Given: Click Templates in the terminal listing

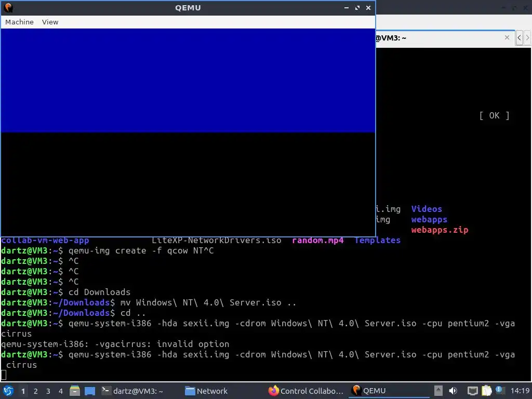Looking at the screenshot, I should (377, 241).
